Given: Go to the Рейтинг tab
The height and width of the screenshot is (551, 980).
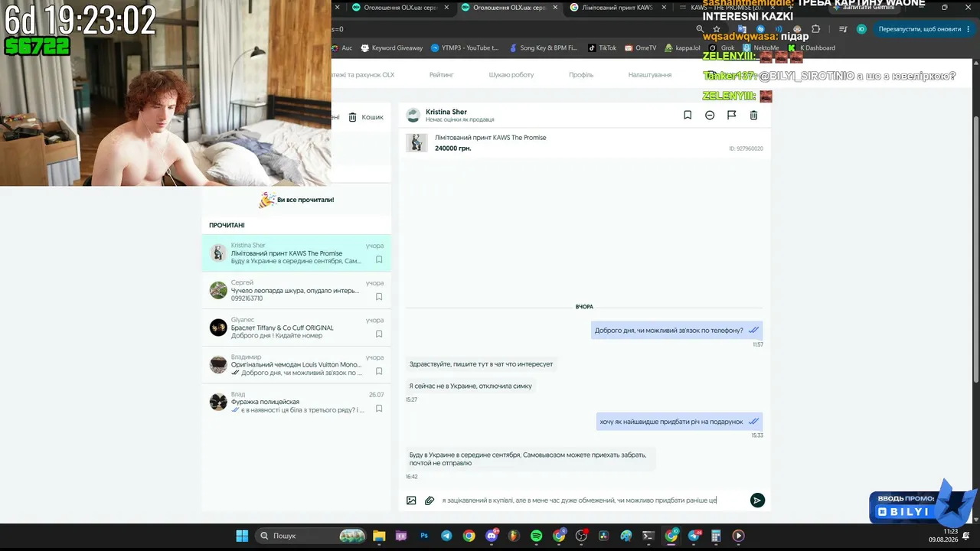Looking at the screenshot, I should 442,75.
